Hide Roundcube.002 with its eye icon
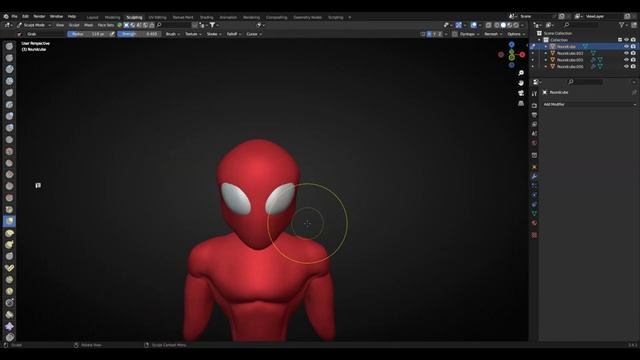The image size is (640, 360). point(626,53)
